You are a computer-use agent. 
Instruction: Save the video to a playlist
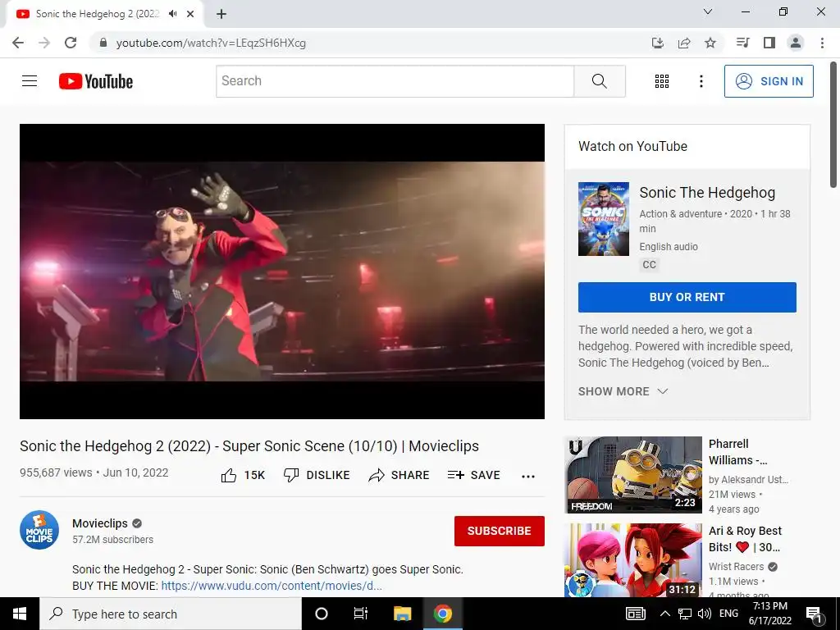click(x=473, y=475)
